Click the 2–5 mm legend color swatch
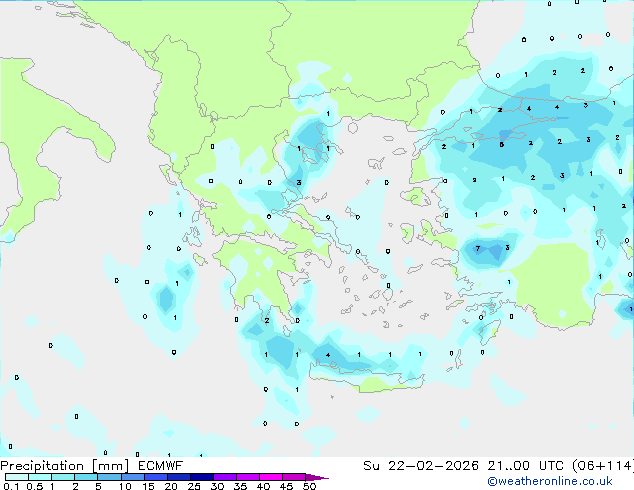 pyautogui.click(x=86, y=477)
